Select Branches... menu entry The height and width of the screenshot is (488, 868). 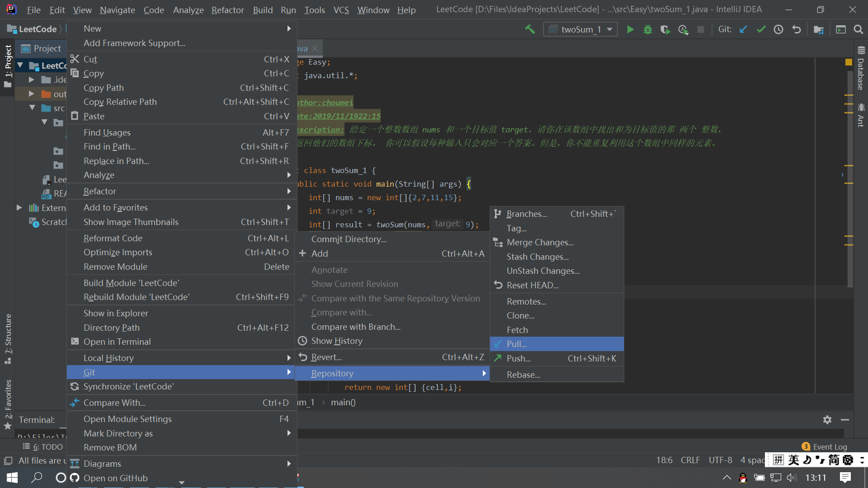tap(557, 214)
